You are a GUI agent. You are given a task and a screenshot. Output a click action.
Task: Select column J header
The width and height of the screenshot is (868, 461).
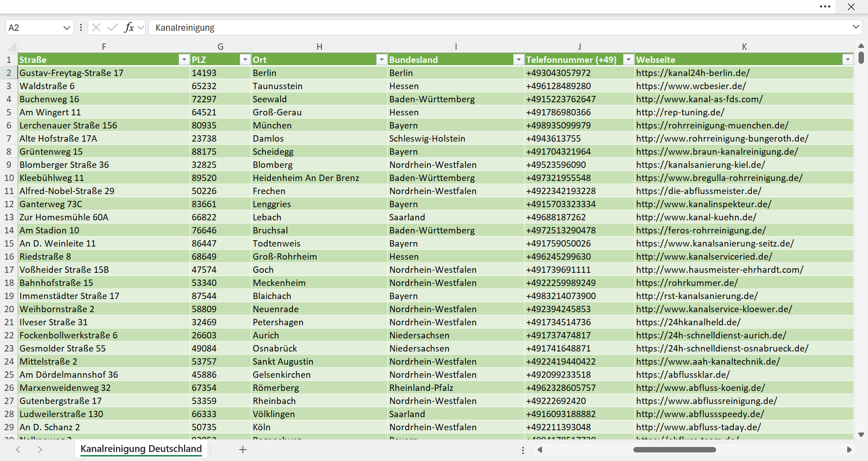point(579,47)
